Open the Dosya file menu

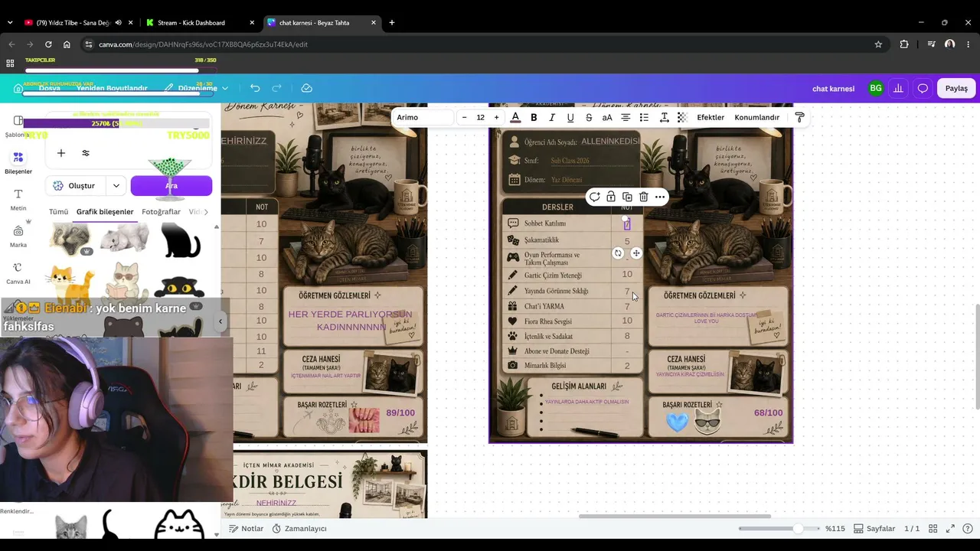pyautogui.click(x=49, y=88)
